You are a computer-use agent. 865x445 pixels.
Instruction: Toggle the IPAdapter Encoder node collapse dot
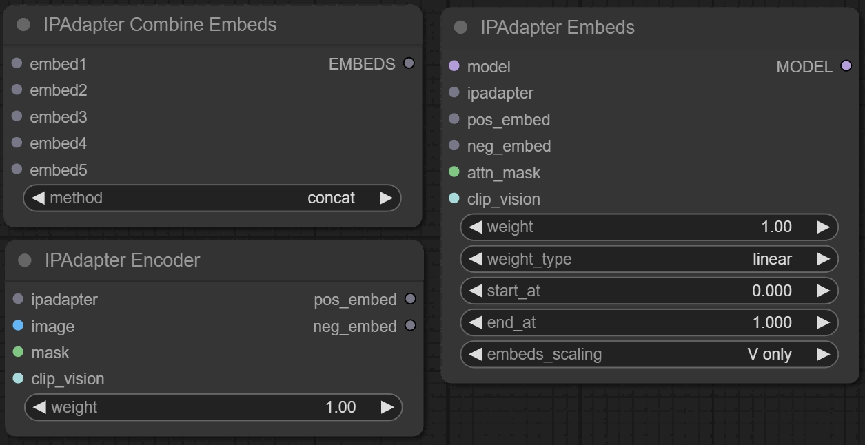coord(24,260)
